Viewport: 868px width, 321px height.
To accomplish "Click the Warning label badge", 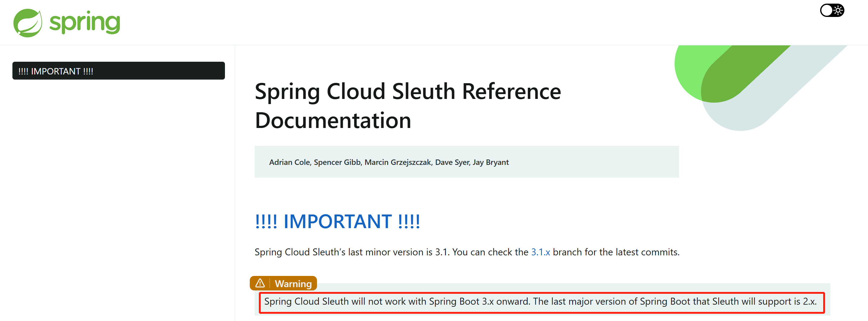I will tap(283, 283).
